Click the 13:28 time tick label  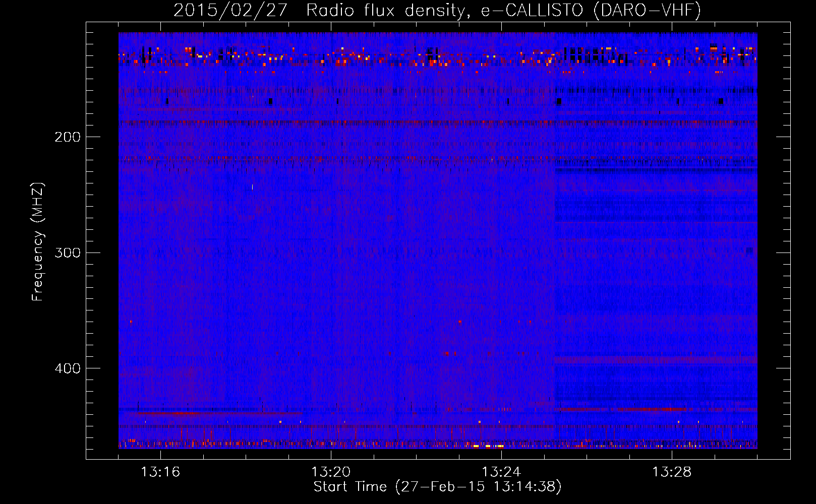point(672,472)
